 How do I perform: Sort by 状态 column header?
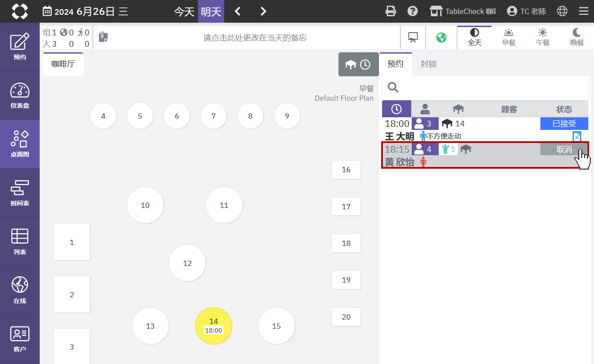pyautogui.click(x=564, y=109)
